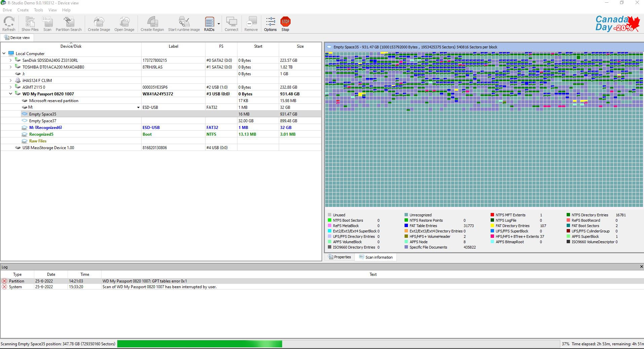The height and width of the screenshot is (349, 644).
Task: Open the Tools menu
Action: coord(38,10)
